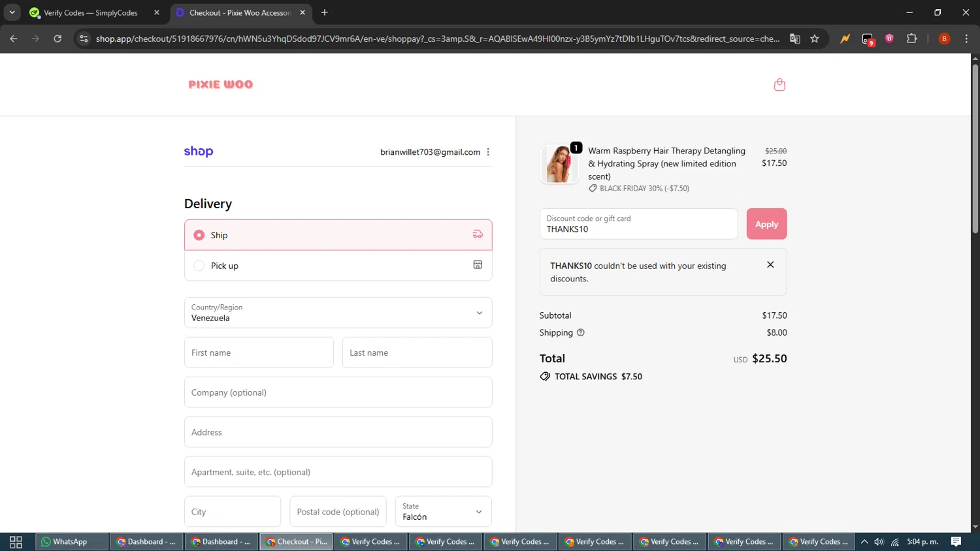The height and width of the screenshot is (551, 980).
Task: Click into the Address field
Action: pyautogui.click(x=338, y=432)
